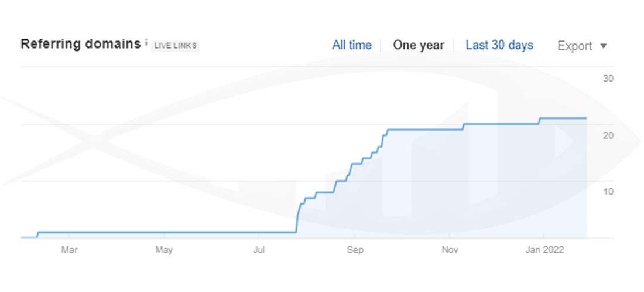Click the 30 value on the y-axis

coord(608,79)
